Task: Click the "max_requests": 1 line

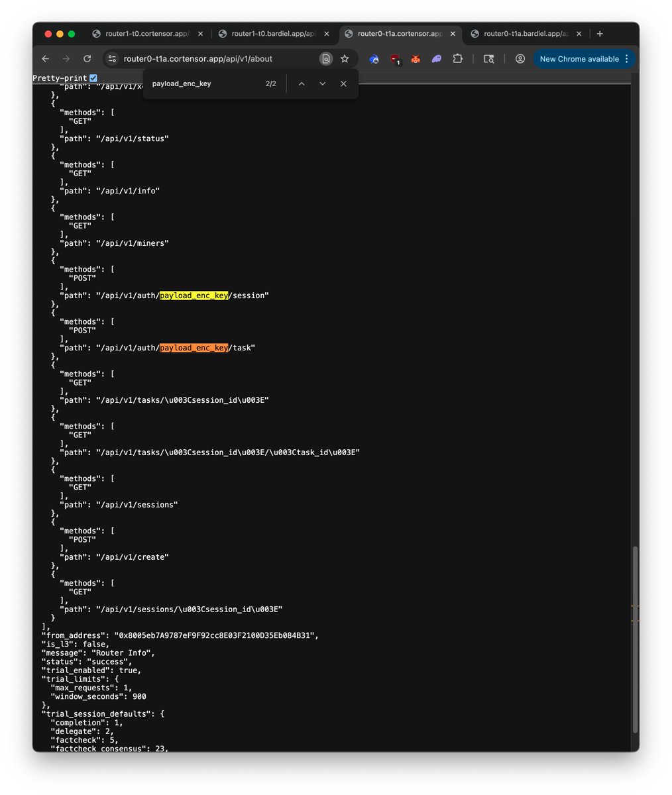Action: click(91, 688)
